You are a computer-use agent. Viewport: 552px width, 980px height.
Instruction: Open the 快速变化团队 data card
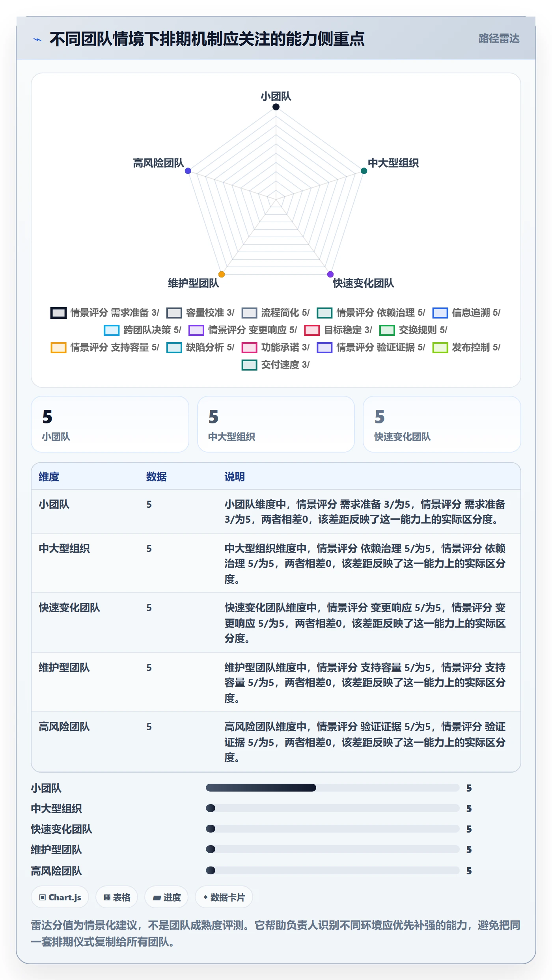click(x=442, y=424)
